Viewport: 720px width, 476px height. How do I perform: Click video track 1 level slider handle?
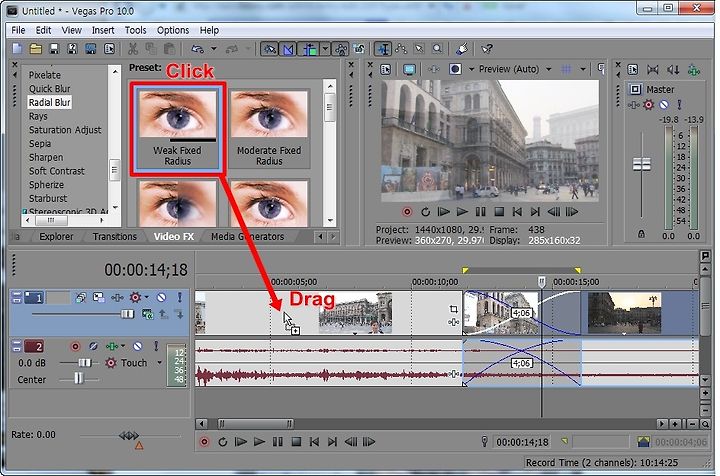127,314
